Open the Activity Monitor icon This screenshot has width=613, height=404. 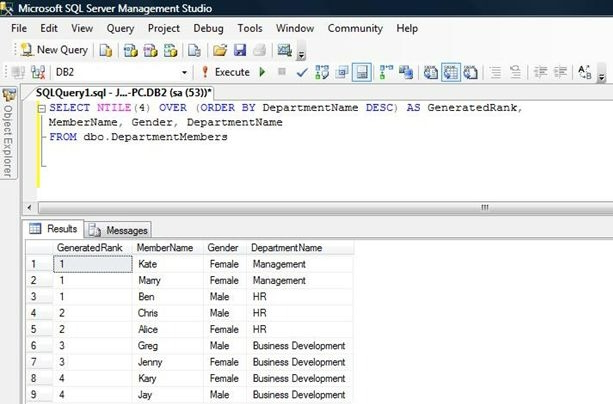(284, 50)
